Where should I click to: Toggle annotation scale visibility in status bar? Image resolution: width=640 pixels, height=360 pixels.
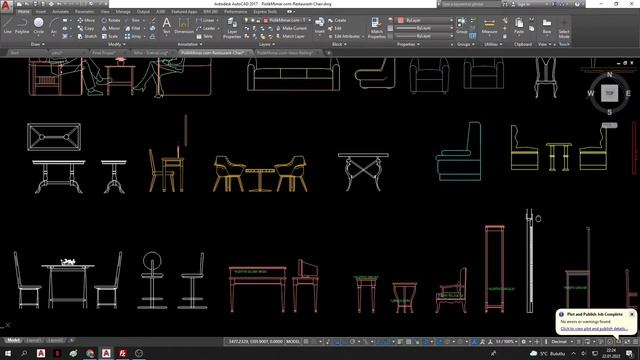click(474, 342)
